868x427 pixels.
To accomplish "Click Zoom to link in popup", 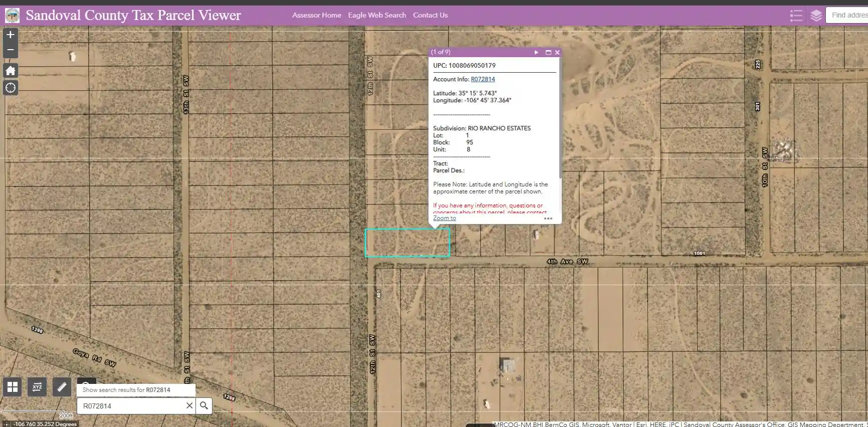I will [x=445, y=218].
